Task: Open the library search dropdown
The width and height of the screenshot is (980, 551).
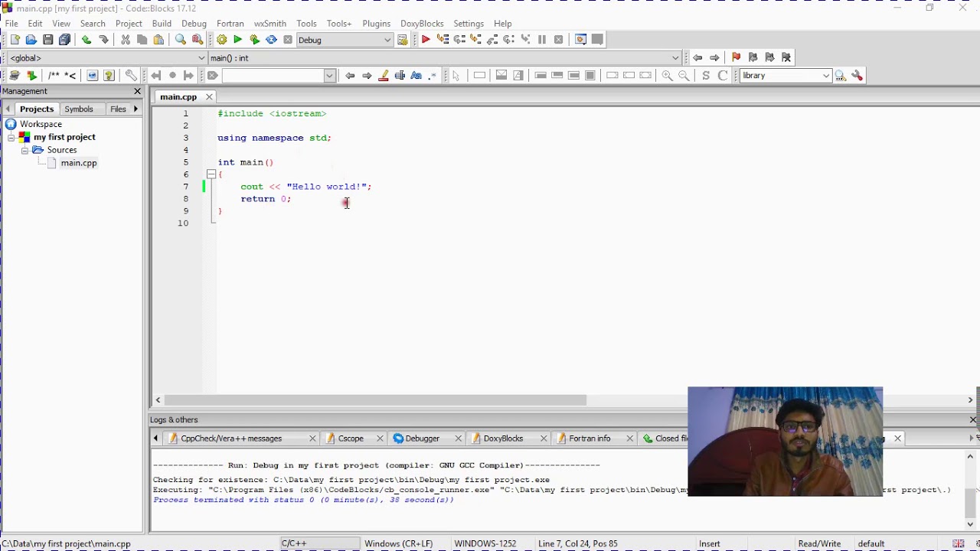Action: [x=826, y=75]
